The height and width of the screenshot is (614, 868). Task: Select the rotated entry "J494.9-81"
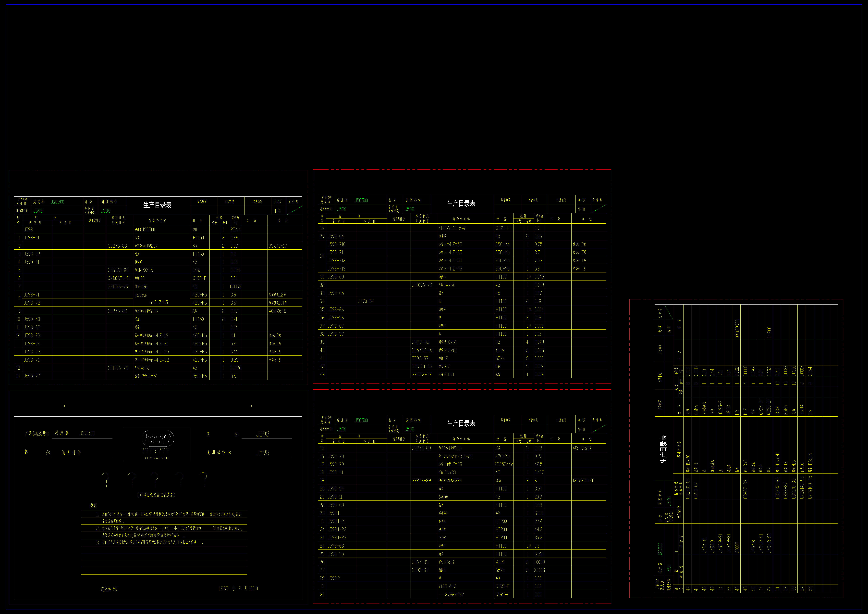pos(729,543)
